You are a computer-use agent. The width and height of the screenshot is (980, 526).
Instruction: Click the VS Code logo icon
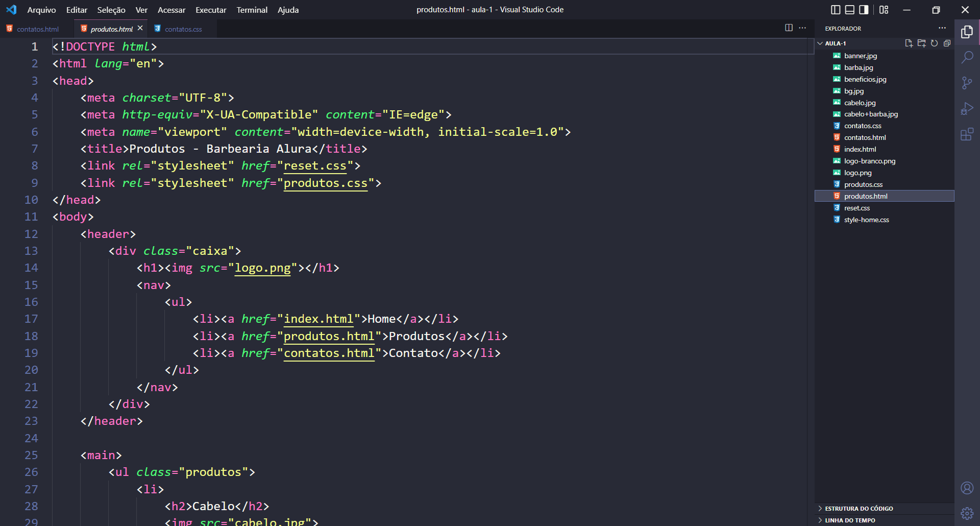11,10
